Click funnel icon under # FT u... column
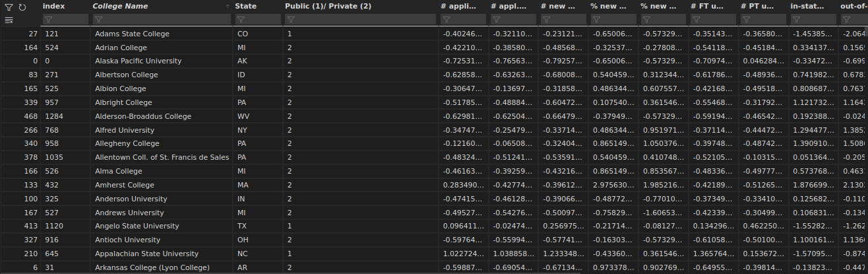868x274 pixels. pos(697,20)
